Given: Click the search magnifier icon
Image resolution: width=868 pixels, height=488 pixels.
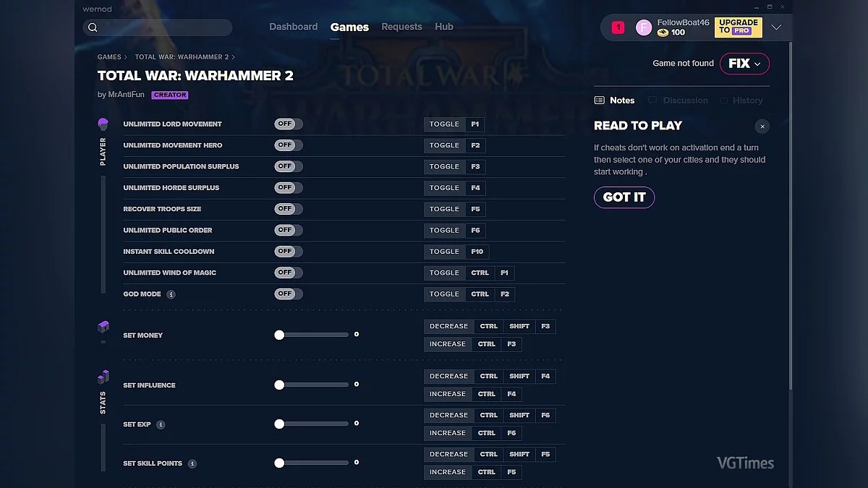Looking at the screenshot, I should point(93,27).
